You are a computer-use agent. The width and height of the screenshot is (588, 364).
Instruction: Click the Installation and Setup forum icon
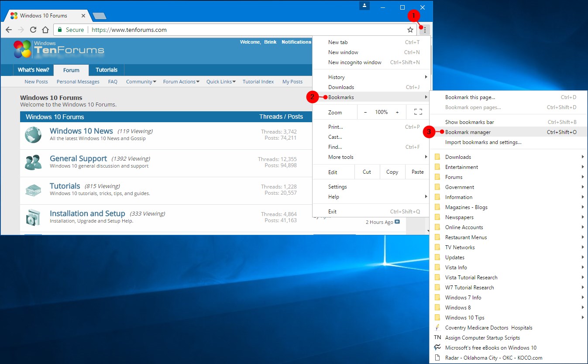click(x=33, y=217)
